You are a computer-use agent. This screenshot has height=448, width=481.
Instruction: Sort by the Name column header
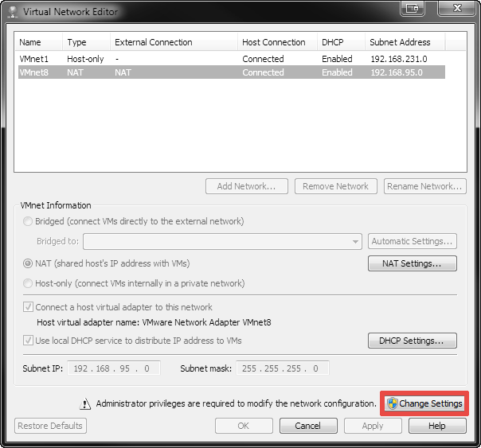tap(39, 42)
